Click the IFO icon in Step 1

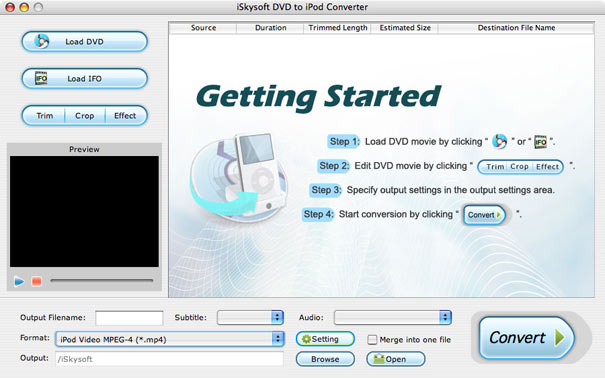tap(540, 142)
